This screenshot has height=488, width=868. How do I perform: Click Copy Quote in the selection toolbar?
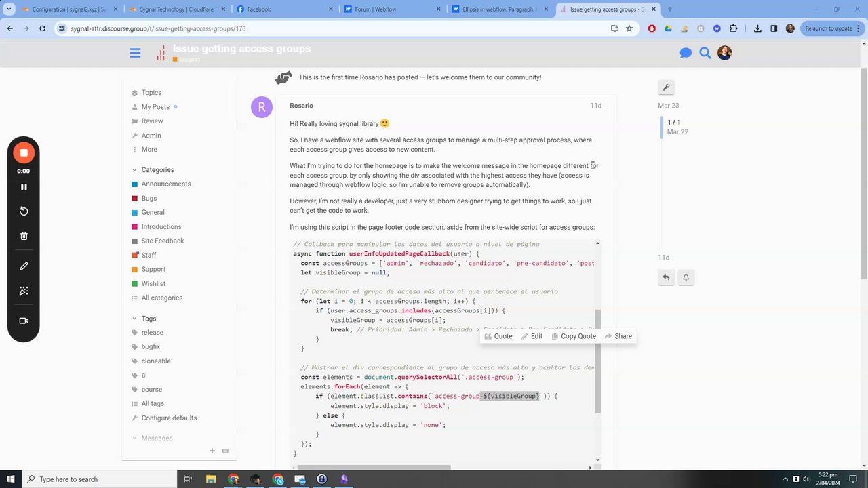click(574, 336)
